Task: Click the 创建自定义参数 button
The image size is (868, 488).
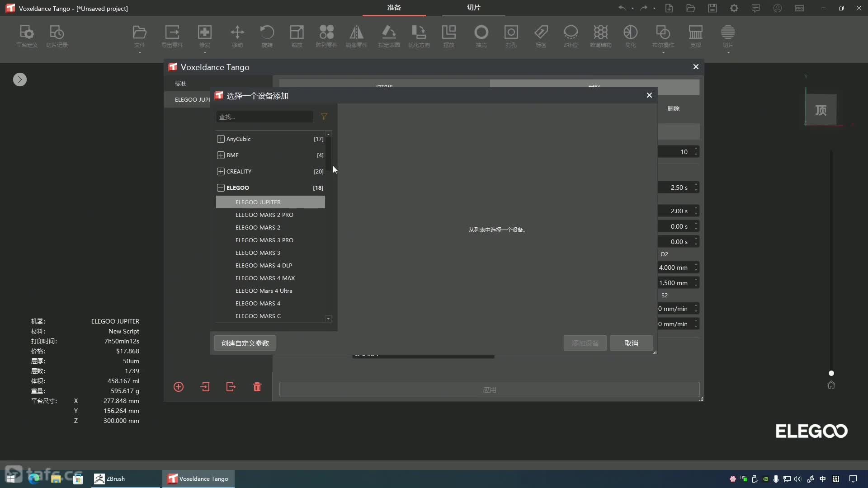Action: click(x=245, y=343)
